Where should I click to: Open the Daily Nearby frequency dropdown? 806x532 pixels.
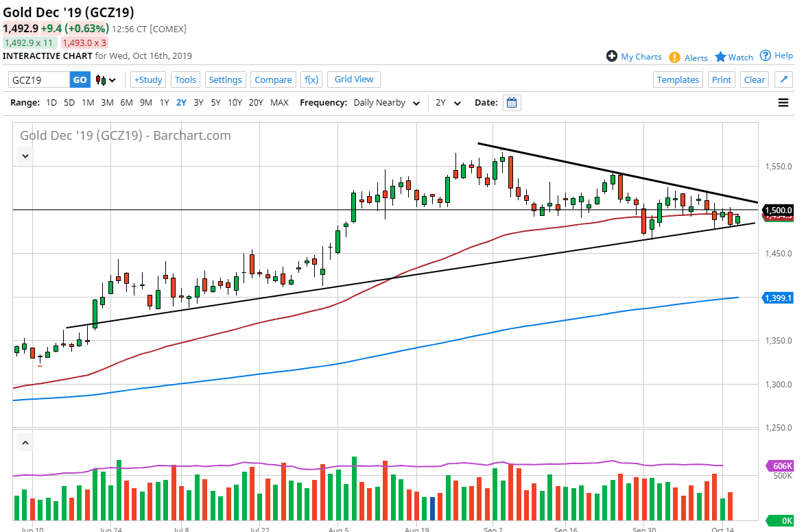pyautogui.click(x=386, y=102)
